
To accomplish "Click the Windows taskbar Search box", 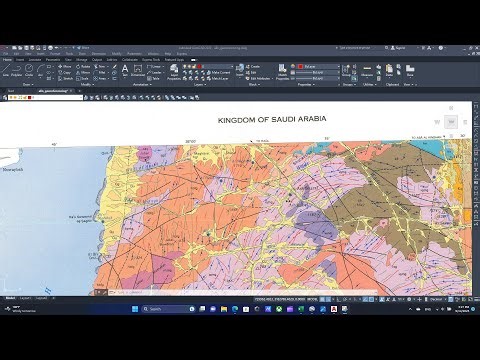I will (x=168, y=309).
